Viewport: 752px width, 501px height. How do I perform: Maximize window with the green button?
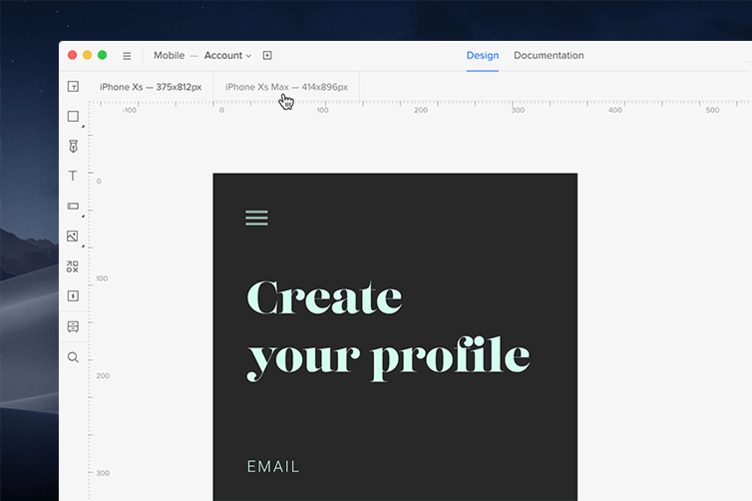coord(102,55)
